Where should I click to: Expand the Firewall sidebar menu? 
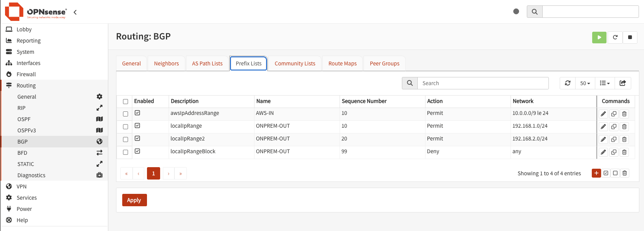[x=54, y=74]
